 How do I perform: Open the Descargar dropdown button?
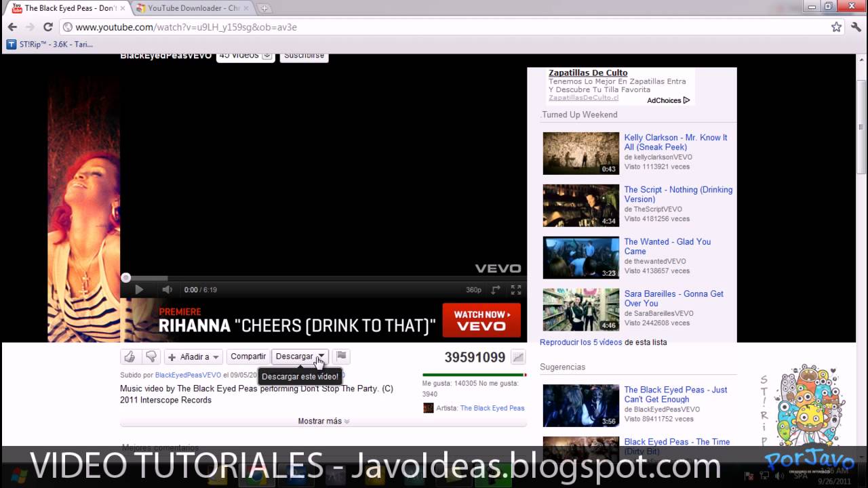click(300, 357)
